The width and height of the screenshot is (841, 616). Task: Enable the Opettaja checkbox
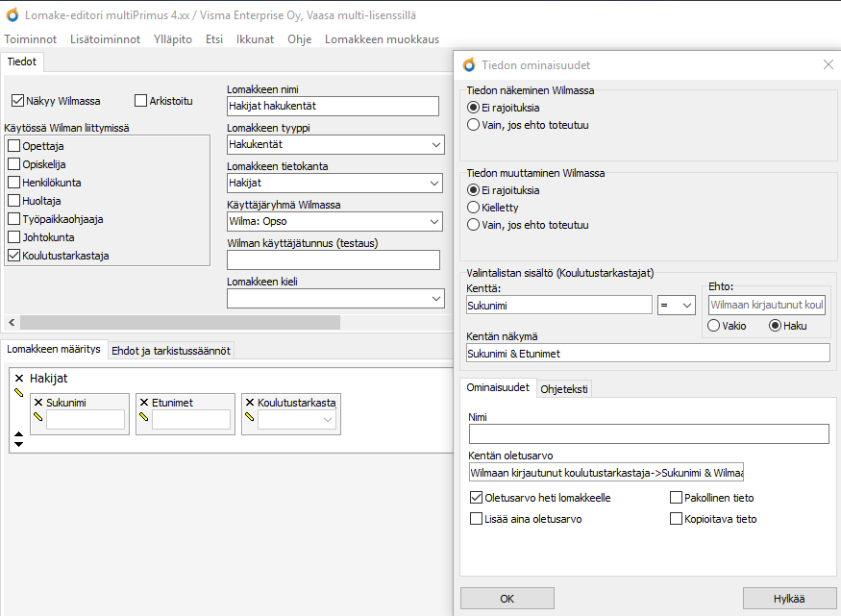click(x=14, y=146)
